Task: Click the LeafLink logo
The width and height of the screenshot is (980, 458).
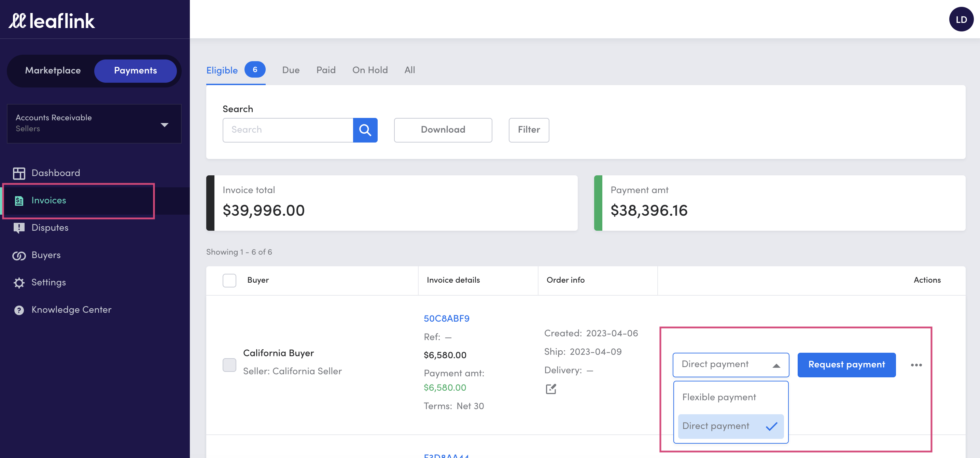Action: (52, 21)
